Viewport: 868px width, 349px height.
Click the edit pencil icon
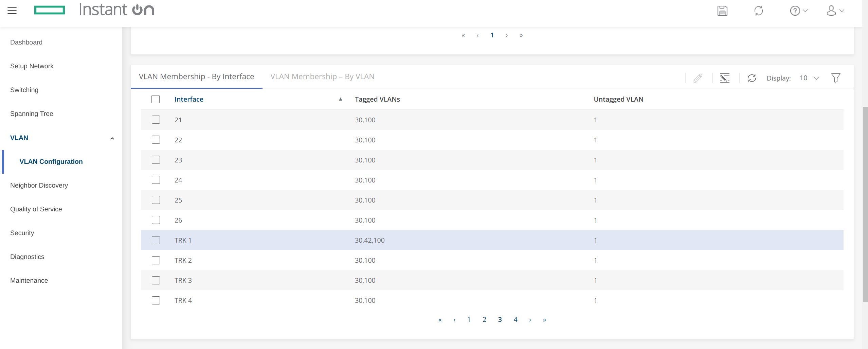[x=698, y=78]
